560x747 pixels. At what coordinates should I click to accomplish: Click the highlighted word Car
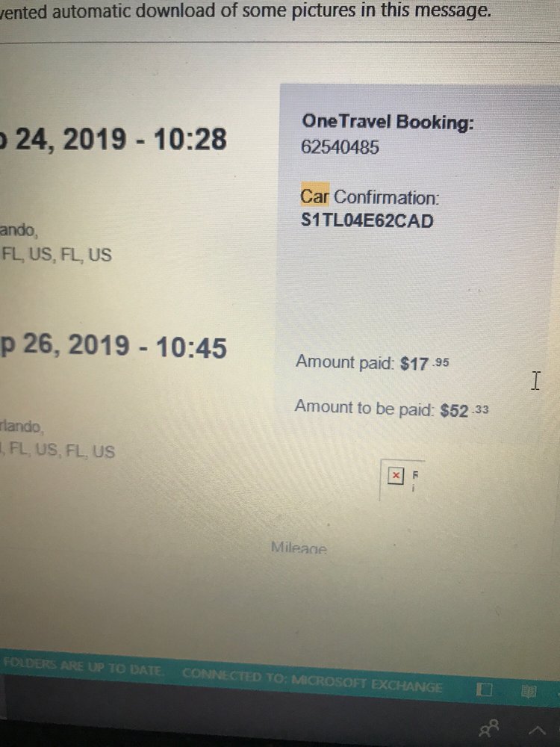(314, 197)
